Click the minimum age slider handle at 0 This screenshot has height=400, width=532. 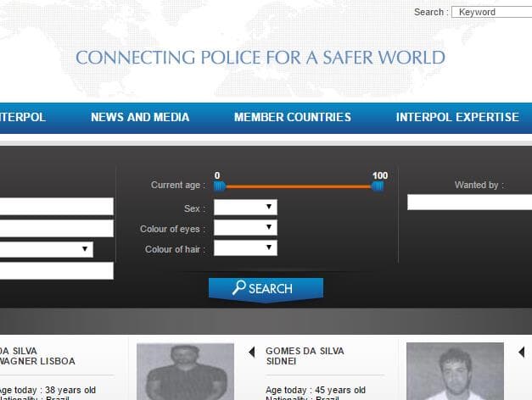(x=219, y=186)
